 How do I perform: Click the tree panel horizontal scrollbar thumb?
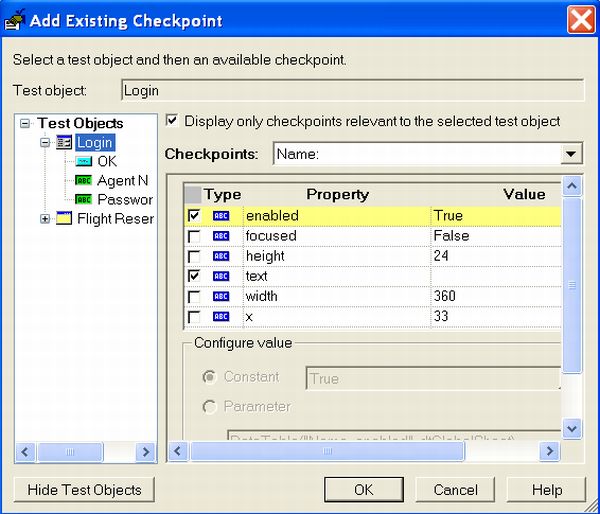click(70, 452)
